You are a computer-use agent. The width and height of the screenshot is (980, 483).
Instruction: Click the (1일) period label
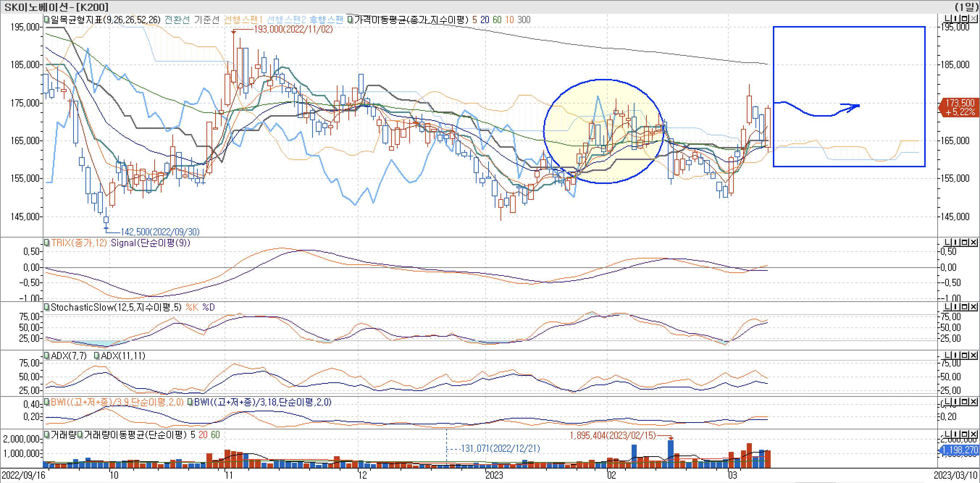point(966,7)
